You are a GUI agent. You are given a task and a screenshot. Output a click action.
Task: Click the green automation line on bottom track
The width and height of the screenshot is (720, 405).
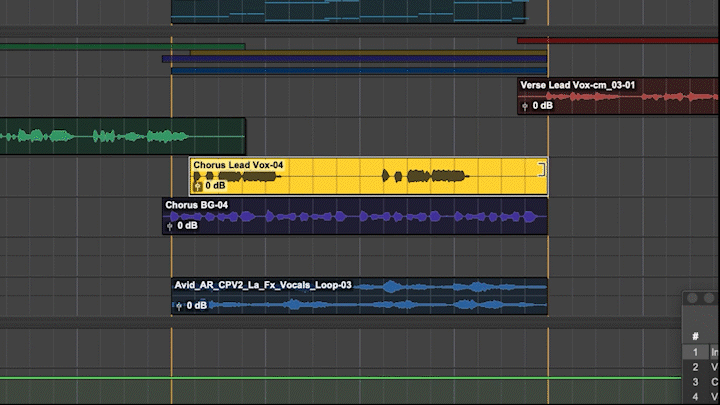(x=300, y=377)
